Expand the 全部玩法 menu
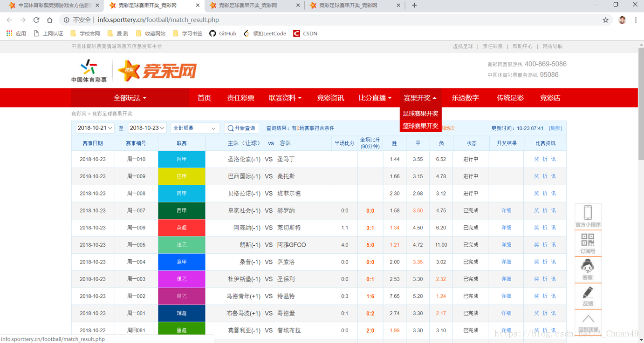This screenshot has width=644, height=343. pos(130,98)
